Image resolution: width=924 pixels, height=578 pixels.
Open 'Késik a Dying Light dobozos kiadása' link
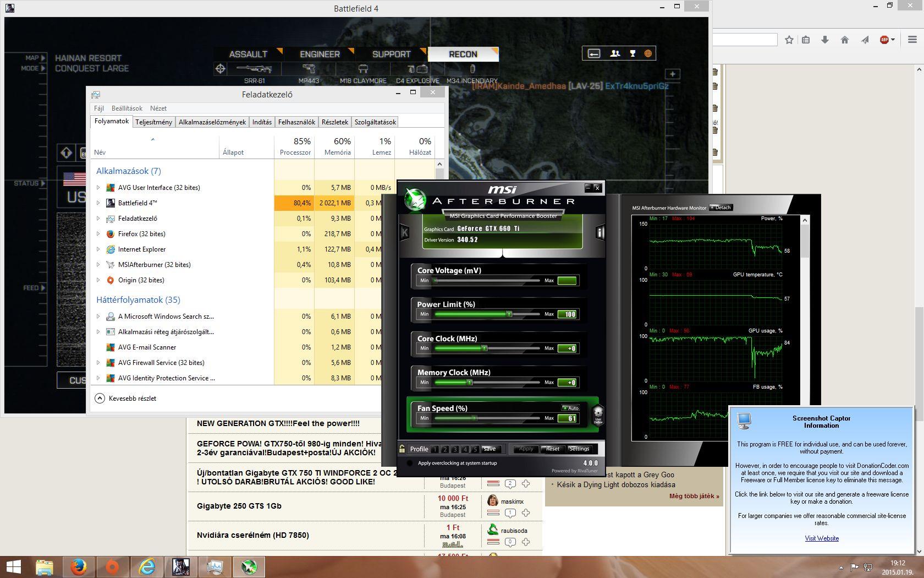click(x=616, y=484)
